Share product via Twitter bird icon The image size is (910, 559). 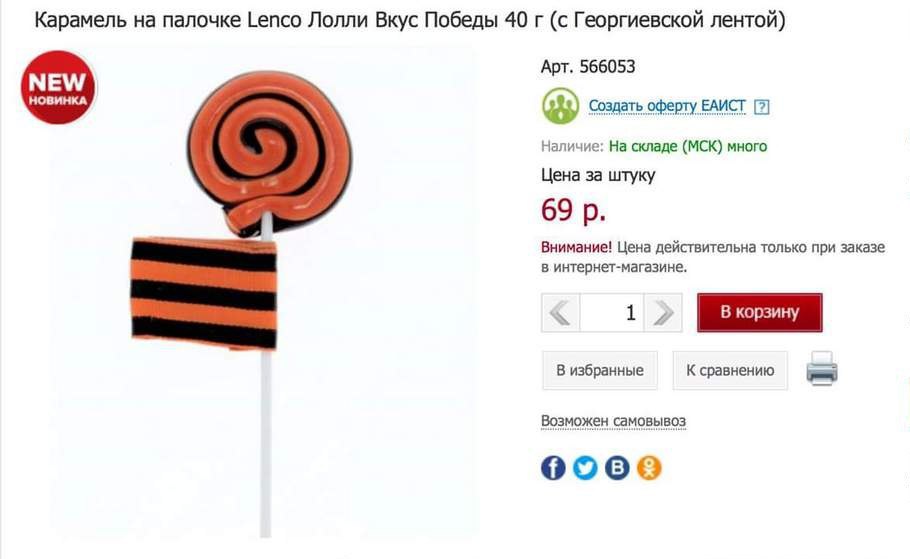(585, 468)
